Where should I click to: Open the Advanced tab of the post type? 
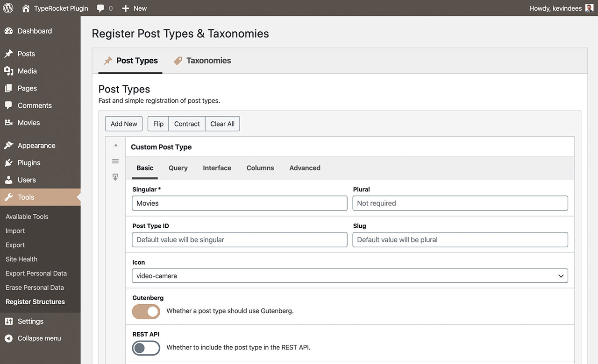coord(304,168)
